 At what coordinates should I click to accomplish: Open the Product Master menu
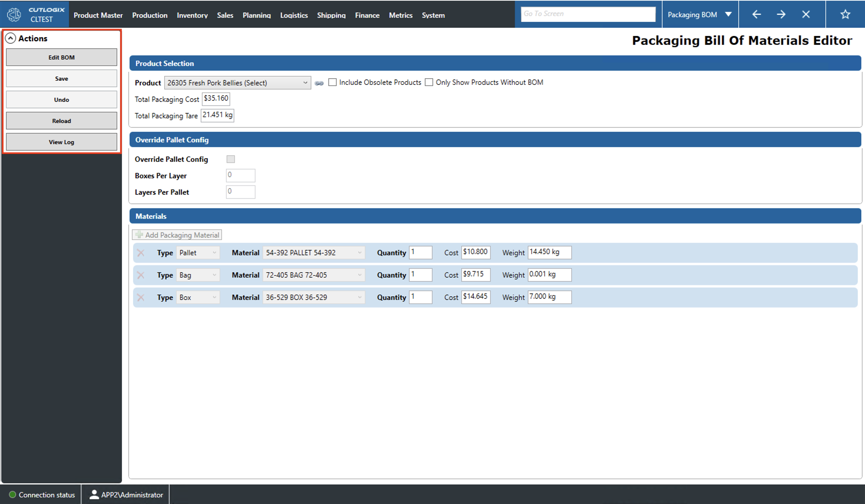tap(98, 15)
